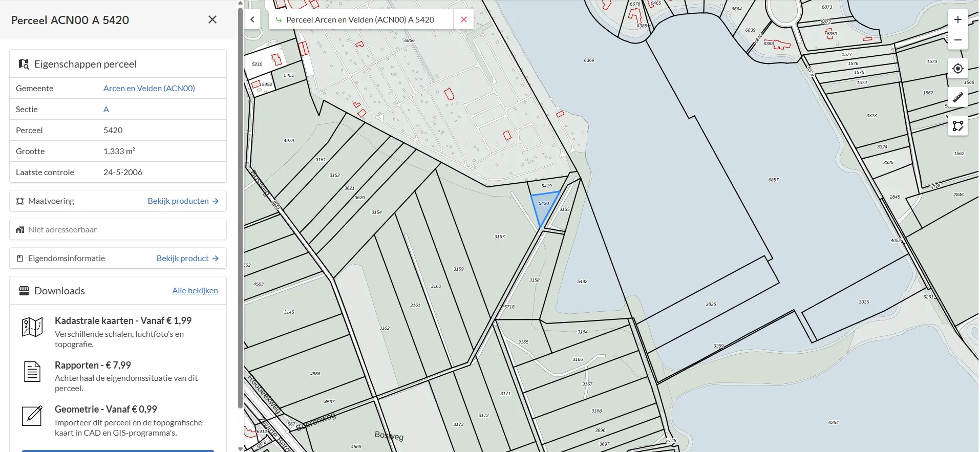This screenshot has width=980, height=452.
Task: Click the sidebar vertical scrollbar
Action: [x=240, y=207]
